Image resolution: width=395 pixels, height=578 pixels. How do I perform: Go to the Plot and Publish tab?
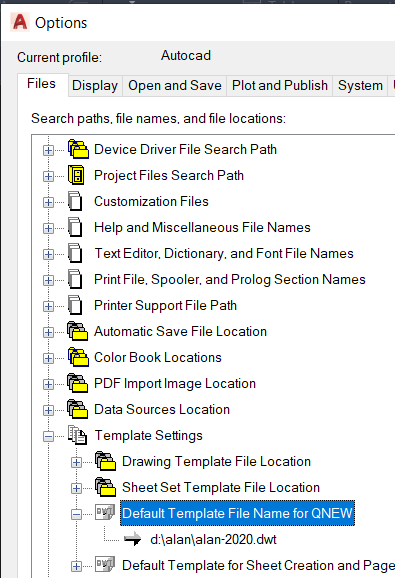[x=280, y=86]
